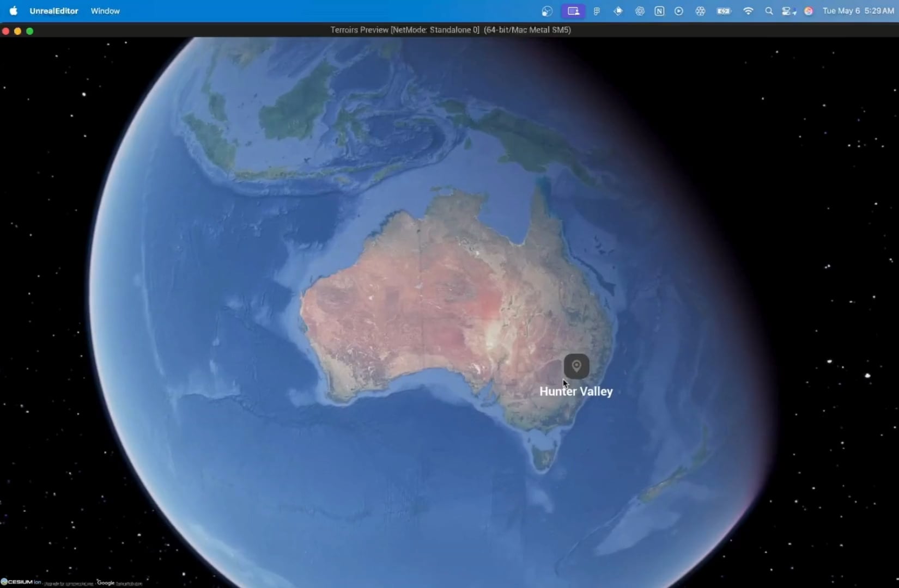Screen dimensions: 899x588
Task: Click the Siri icon in menu bar
Action: [x=809, y=11]
